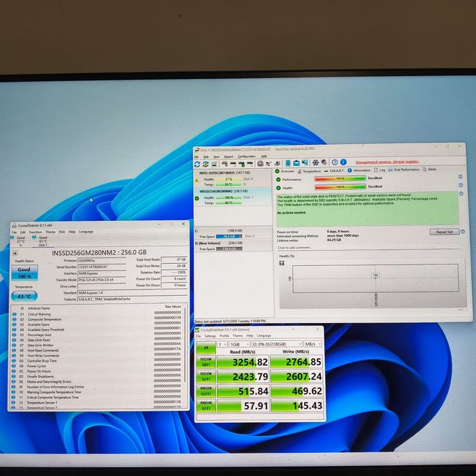Click the Performance 100 % gradient bar
This screenshot has height=476, width=476.
click(340, 178)
